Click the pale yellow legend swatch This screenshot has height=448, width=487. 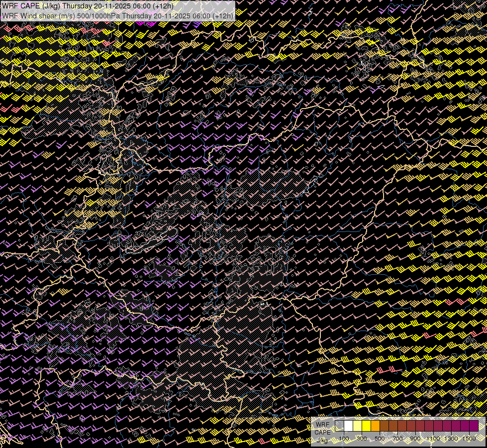pyautogui.click(x=358, y=426)
